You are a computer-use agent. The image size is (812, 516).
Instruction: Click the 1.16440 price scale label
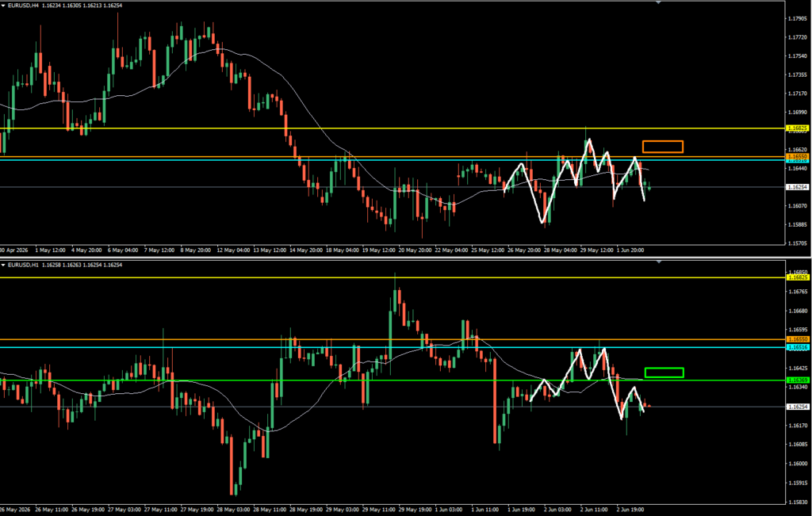pyautogui.click(x=798, y=168)
